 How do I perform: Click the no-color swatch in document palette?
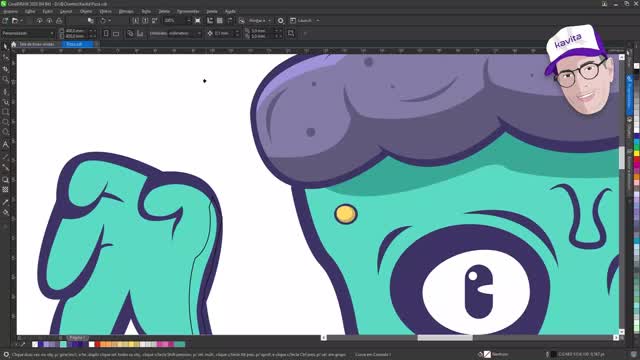35,344
